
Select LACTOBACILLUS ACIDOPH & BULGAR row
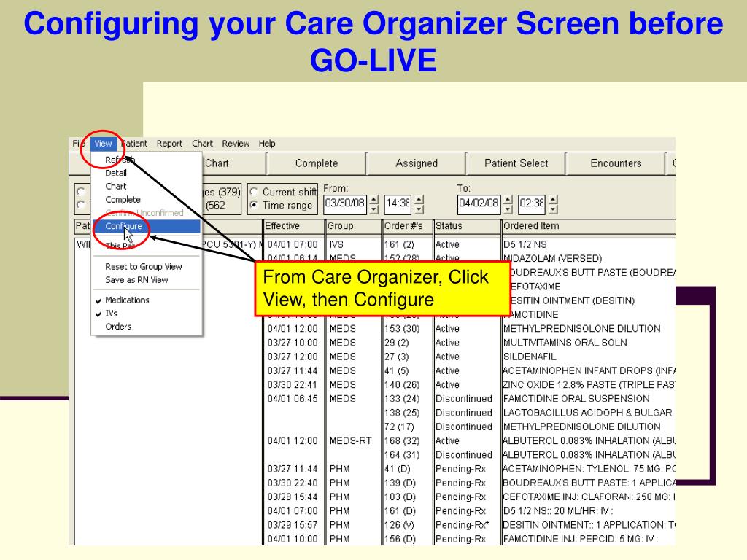pos(471,413)
